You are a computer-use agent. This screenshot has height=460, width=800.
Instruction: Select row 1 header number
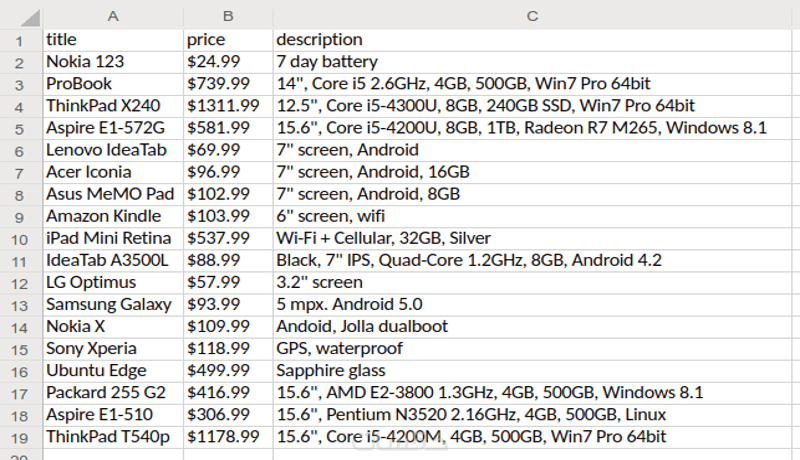(x=20, y=40)
